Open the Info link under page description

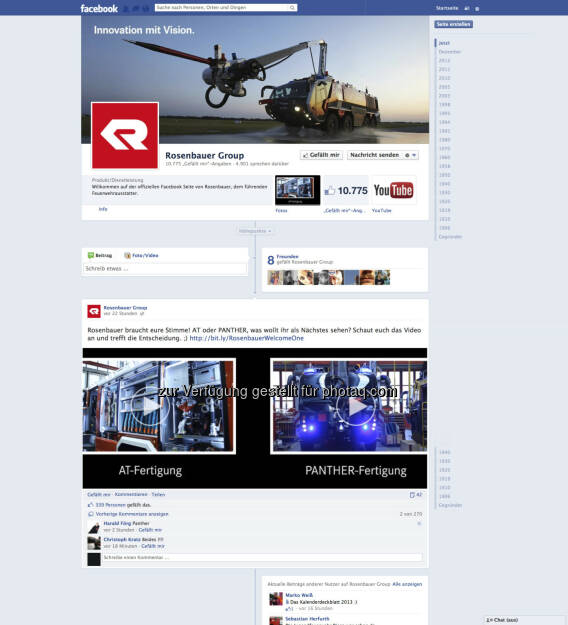pyautogui.click(x=103, y=209)
